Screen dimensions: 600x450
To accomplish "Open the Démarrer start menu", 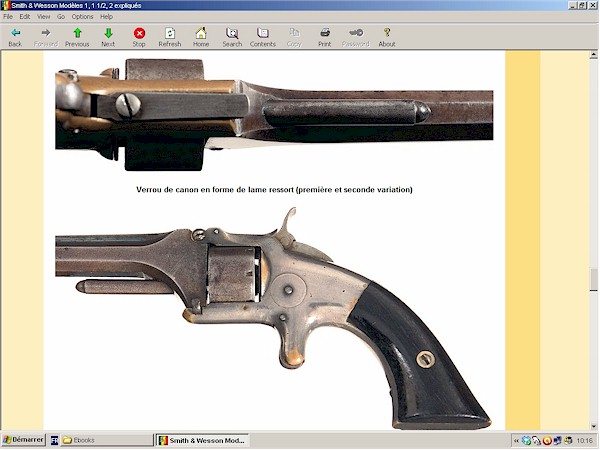I will pyautogui.click(x=23, y=440).
